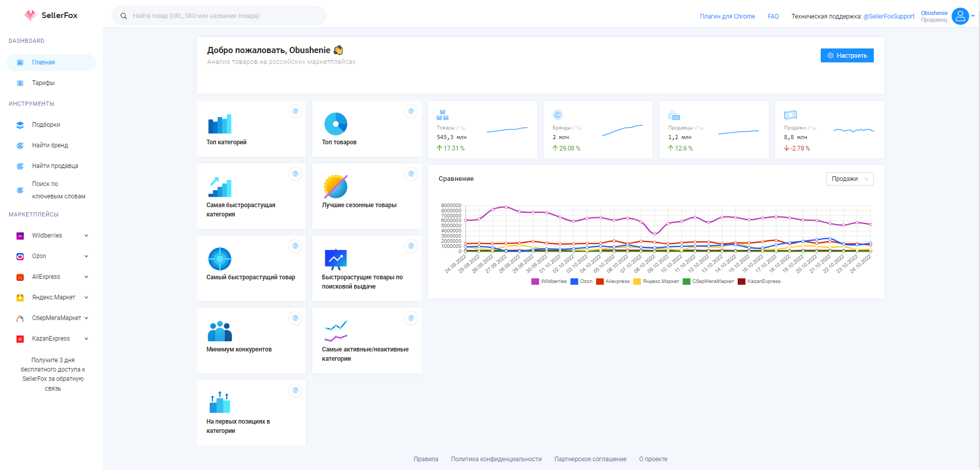This screenshot has height=470, width=980.
Task: Toggle Wildberries series in chart legend
Action: 549,281
